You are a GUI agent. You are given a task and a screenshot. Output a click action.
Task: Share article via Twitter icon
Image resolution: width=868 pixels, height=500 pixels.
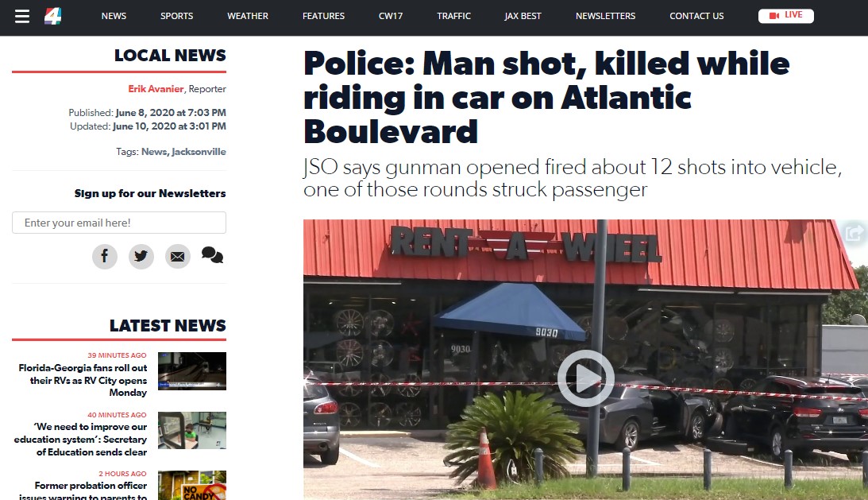tap(141, 256)
